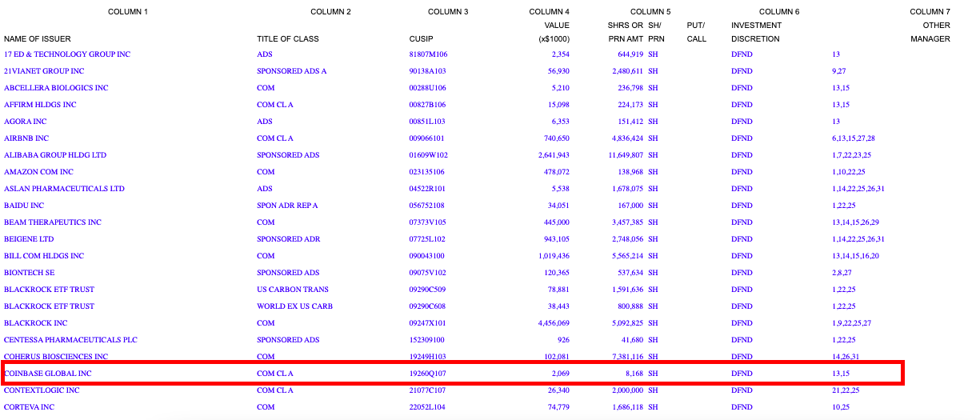This screenshot has height=420, width=980.
Task: Click other manager 2,8,27 for Biontech
Action: 843,273
